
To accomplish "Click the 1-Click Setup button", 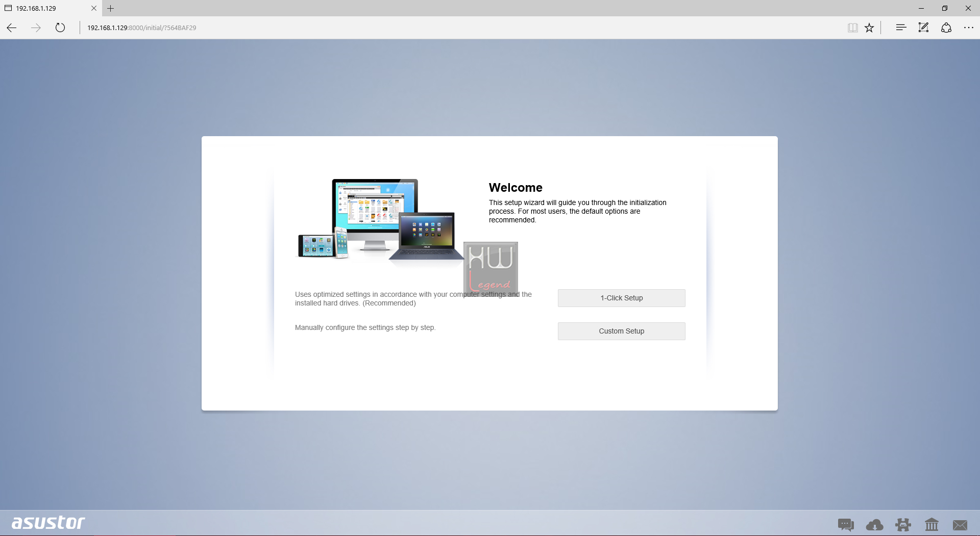I will [x=621, y=298].
